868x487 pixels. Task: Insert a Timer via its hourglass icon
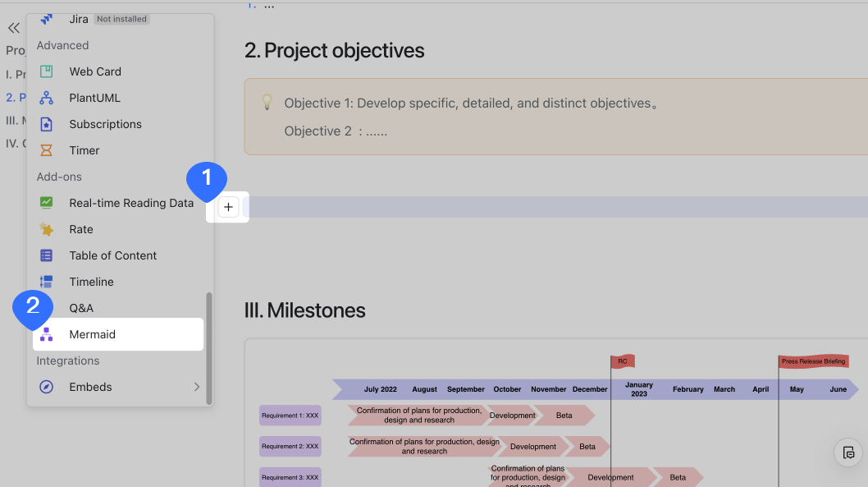pyautogui.click(x=47, y=150)
